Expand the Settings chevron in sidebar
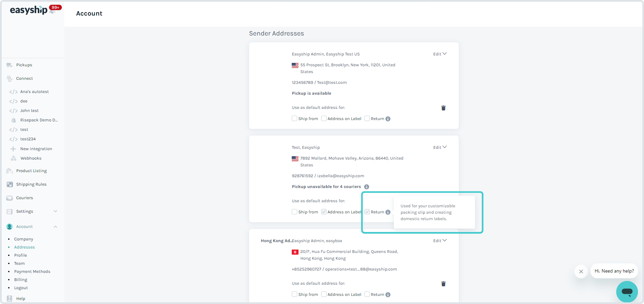This screenshot has height=304, width=644. point(55,211)
